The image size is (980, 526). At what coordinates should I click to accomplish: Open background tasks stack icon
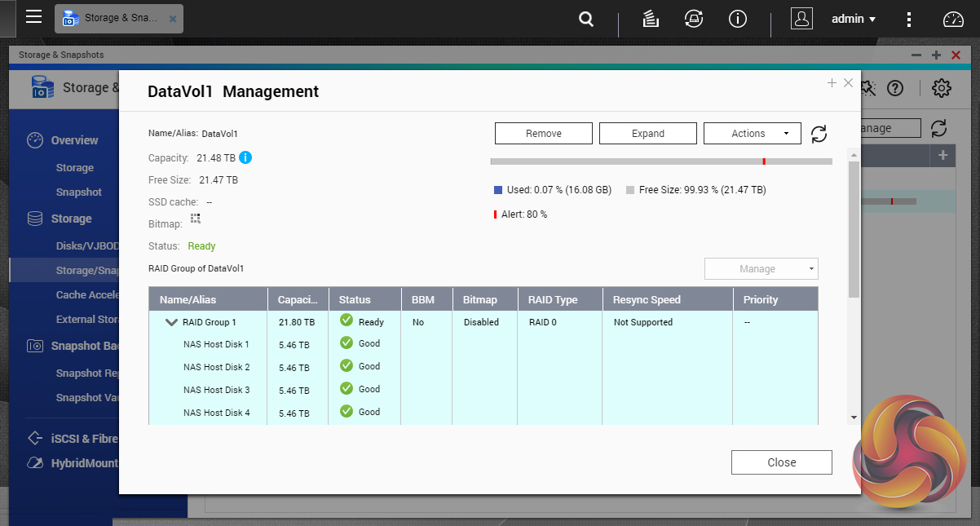click(650, 19)
